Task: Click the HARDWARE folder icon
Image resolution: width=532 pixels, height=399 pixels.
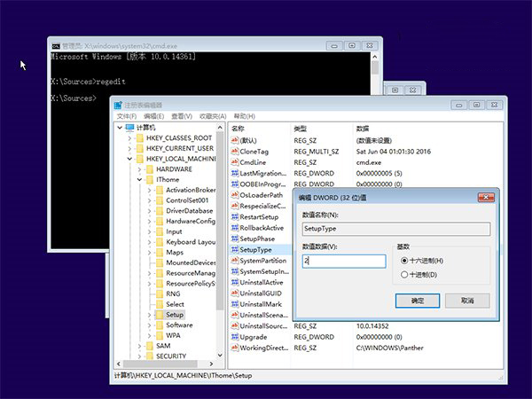Action: tap(150, 169)
